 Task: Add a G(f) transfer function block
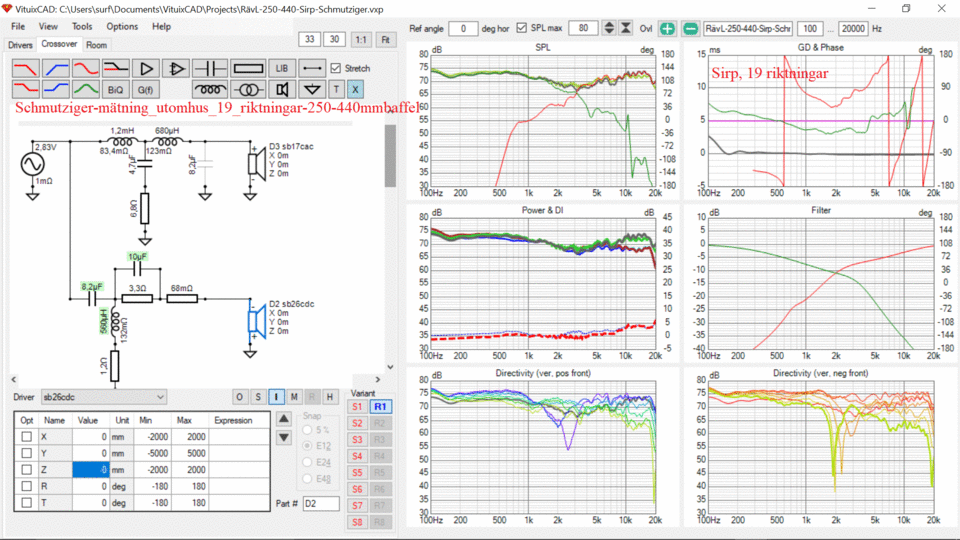[146, 89]
